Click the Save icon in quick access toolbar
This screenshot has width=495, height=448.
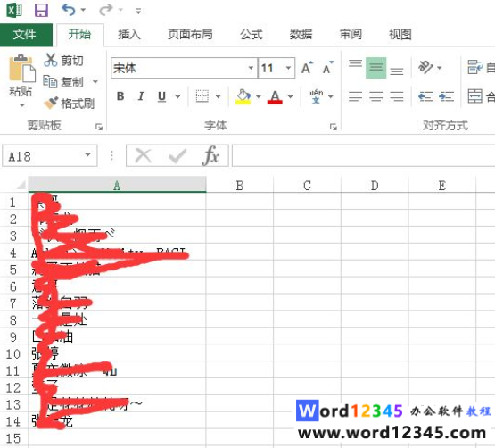[41, 10]
